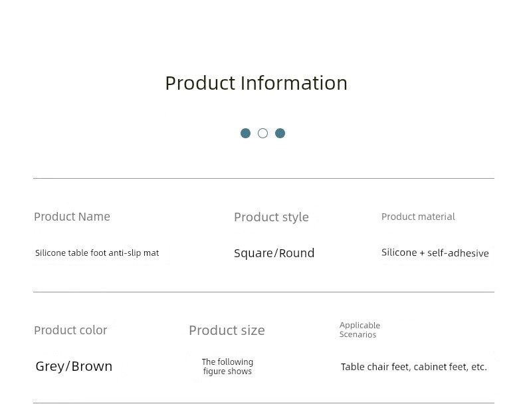Click the third filled teal dot
The height and width of the screenshot is (420, 525).
[280, 134]
